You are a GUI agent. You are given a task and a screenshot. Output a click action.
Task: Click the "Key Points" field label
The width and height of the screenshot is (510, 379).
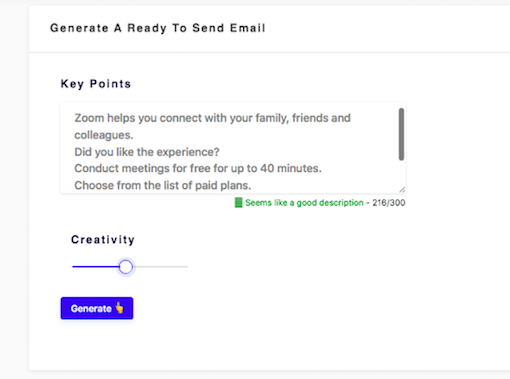(x=96, y=84)
